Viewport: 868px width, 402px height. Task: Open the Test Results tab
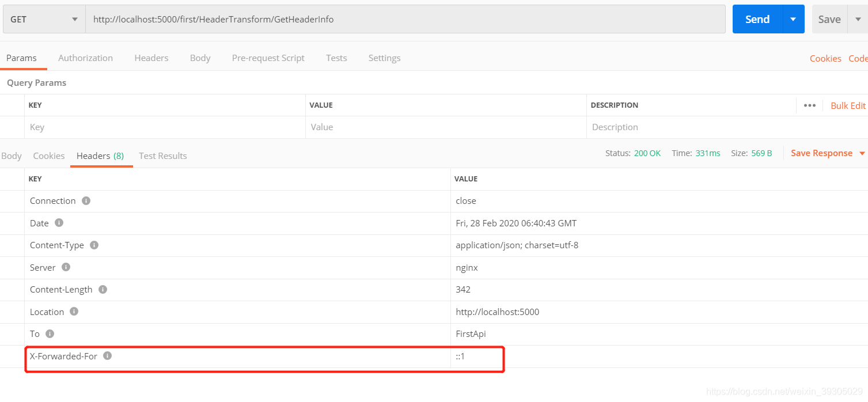pos(163,156)
